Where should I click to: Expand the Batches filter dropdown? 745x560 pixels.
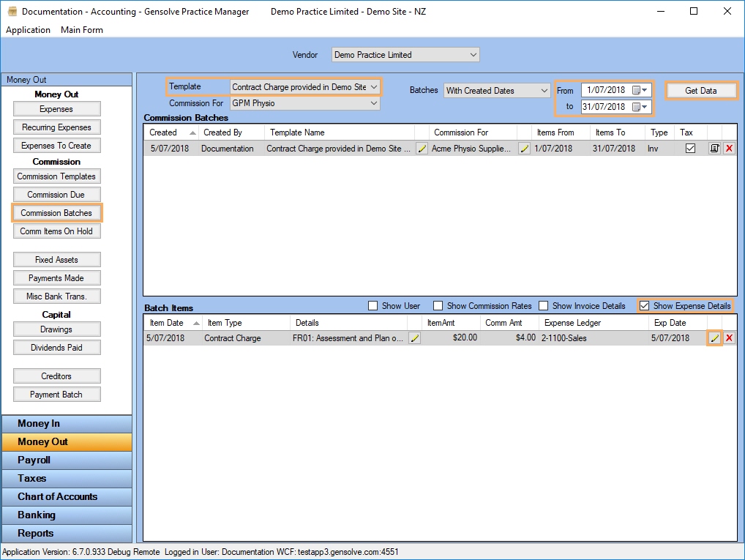[x=543, y=91]
